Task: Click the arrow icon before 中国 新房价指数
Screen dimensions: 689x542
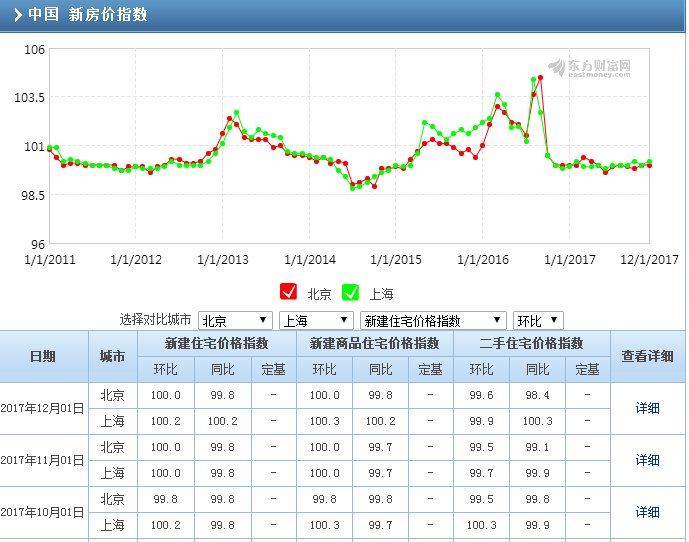Action: click(x=18, y=15)
